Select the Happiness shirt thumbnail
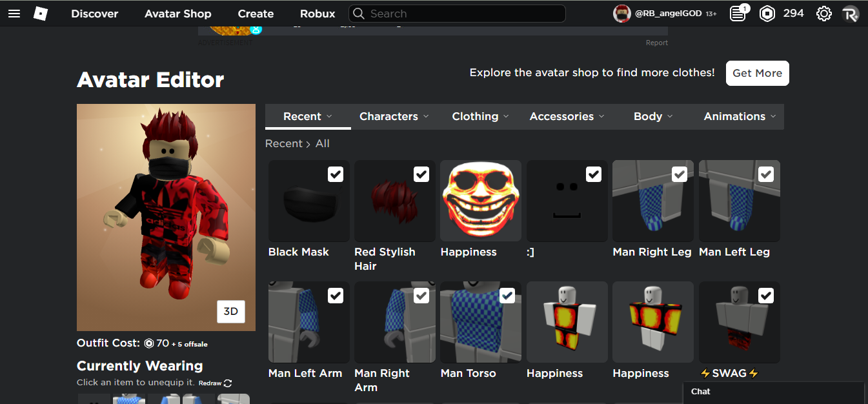The height and width of the screenshot is (404, 868). [x=653, y=322]
